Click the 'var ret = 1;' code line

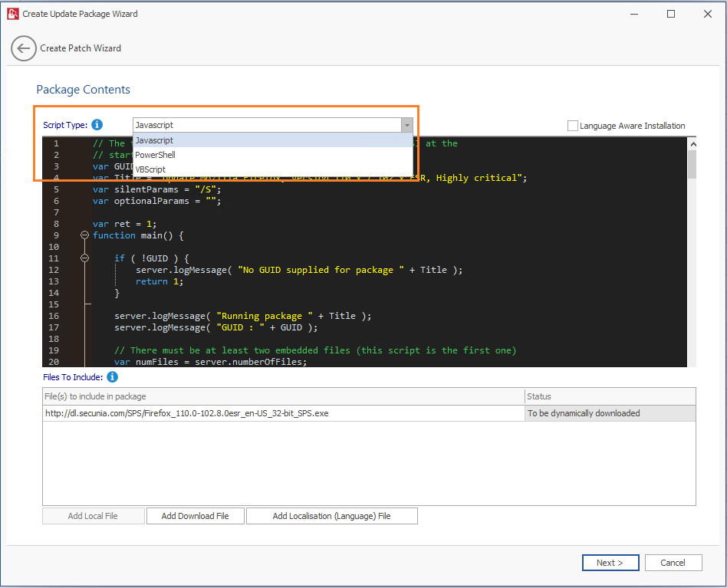tap(124, 224)
